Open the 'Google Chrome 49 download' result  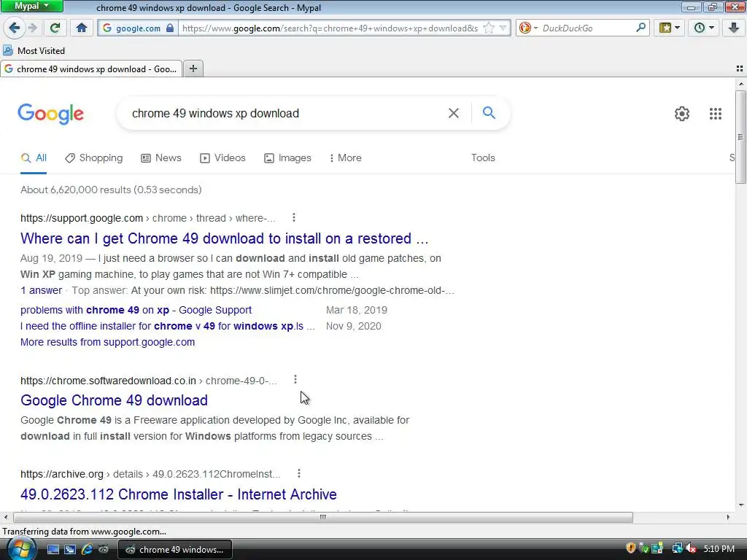click(x=114, y=400)
